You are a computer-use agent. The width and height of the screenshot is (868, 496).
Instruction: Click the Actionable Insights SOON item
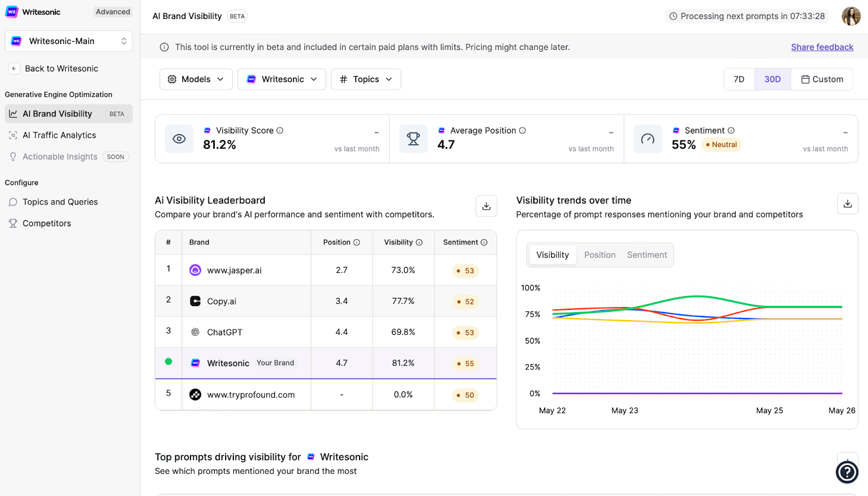tap(69, 157)
